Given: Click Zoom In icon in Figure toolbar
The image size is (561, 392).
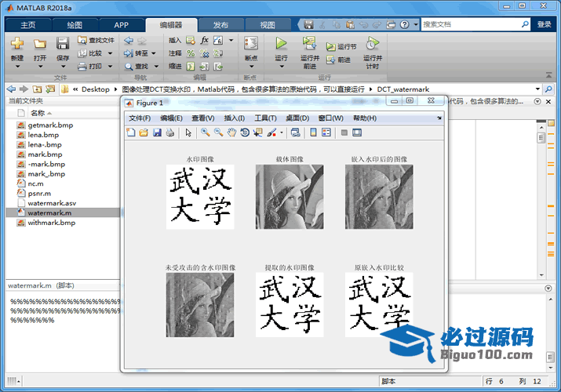Looking at the screenshot, I should 205,132.
